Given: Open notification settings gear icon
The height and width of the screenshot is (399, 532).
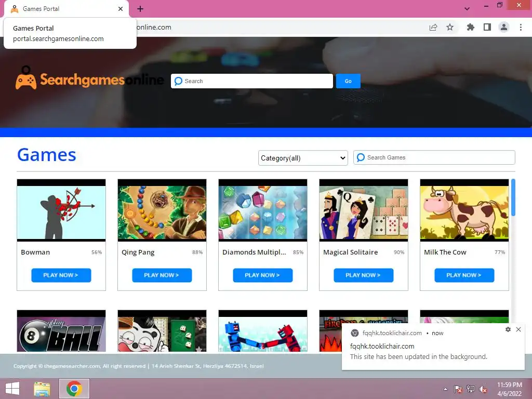Looking at the screenshot, I should point(508,329).
